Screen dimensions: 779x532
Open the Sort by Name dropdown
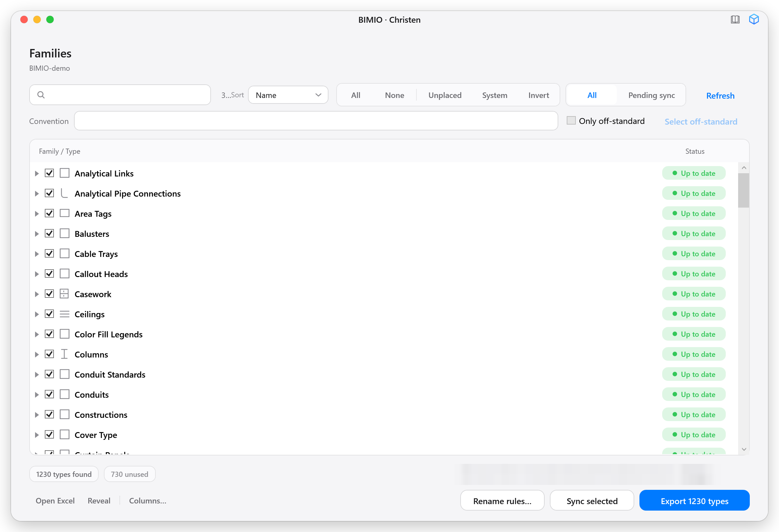point(288,95)
